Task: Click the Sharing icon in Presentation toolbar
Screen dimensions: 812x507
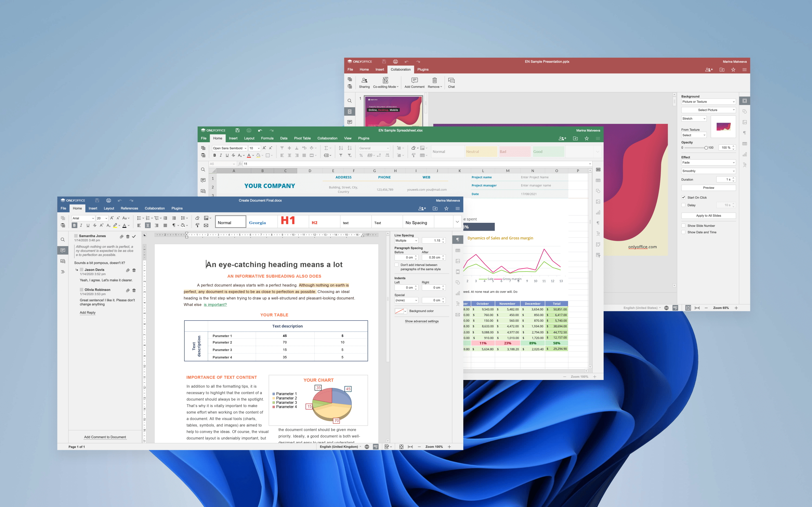Action: (363, 82)
